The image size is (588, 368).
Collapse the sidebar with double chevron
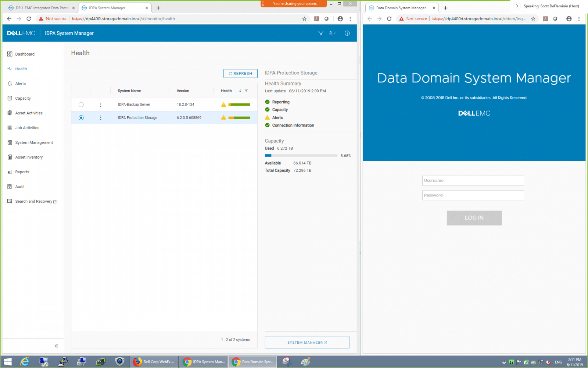coord(56,346)
